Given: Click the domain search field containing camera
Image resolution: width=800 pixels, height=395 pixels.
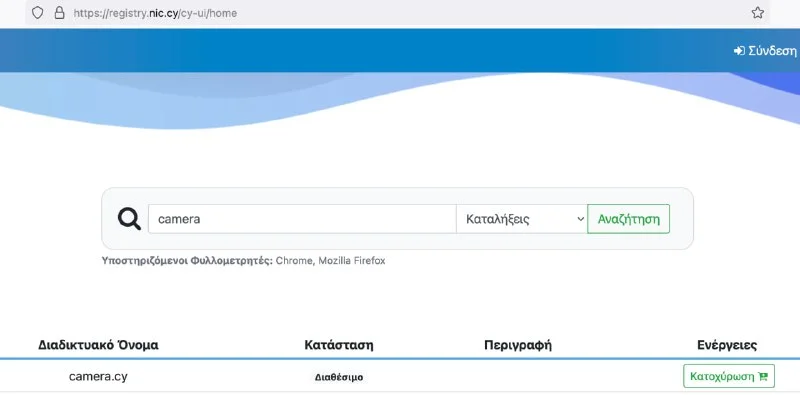Looking at the screenshot, I should [302, 219].
